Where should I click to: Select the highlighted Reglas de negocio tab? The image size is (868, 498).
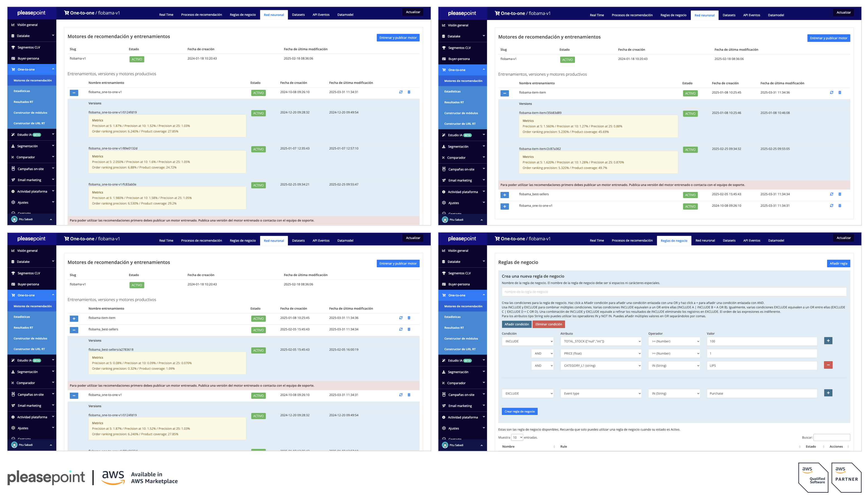(x=674, y=240)
